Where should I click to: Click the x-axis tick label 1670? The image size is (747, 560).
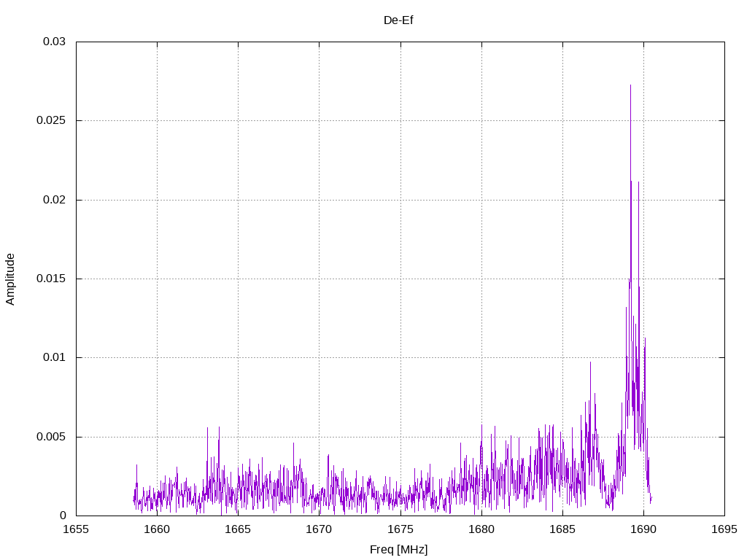pos(320,529)
